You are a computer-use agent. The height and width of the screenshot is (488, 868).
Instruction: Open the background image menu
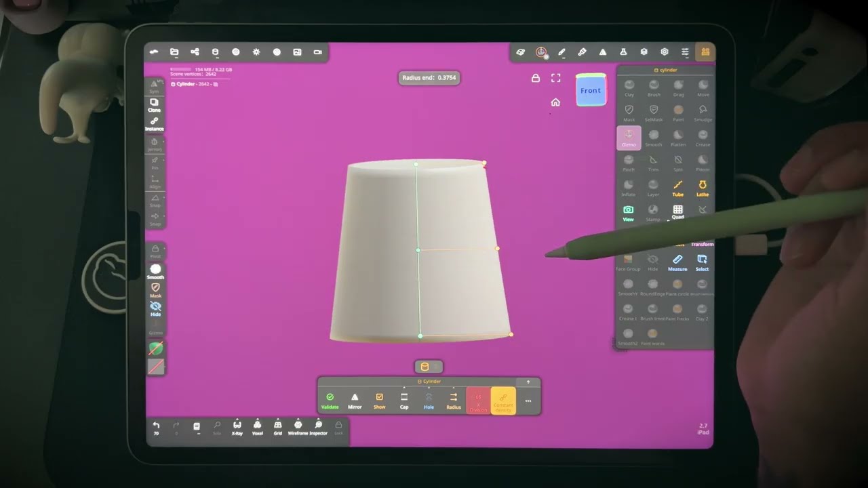[297, 52]
